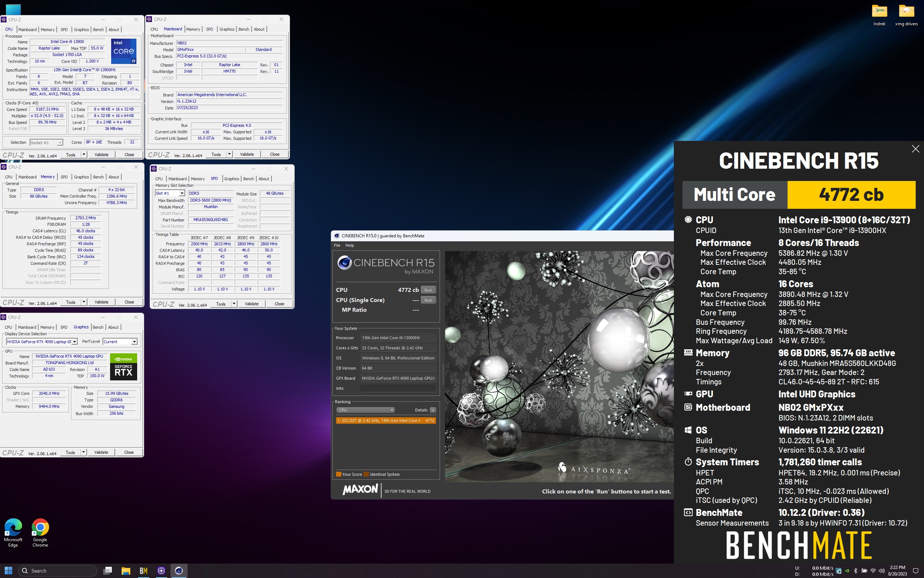Image resolution: width=924 pixels, height=578 pixels.
Task: Close the BenchMate result panel
Action: (x=915, y=149)
